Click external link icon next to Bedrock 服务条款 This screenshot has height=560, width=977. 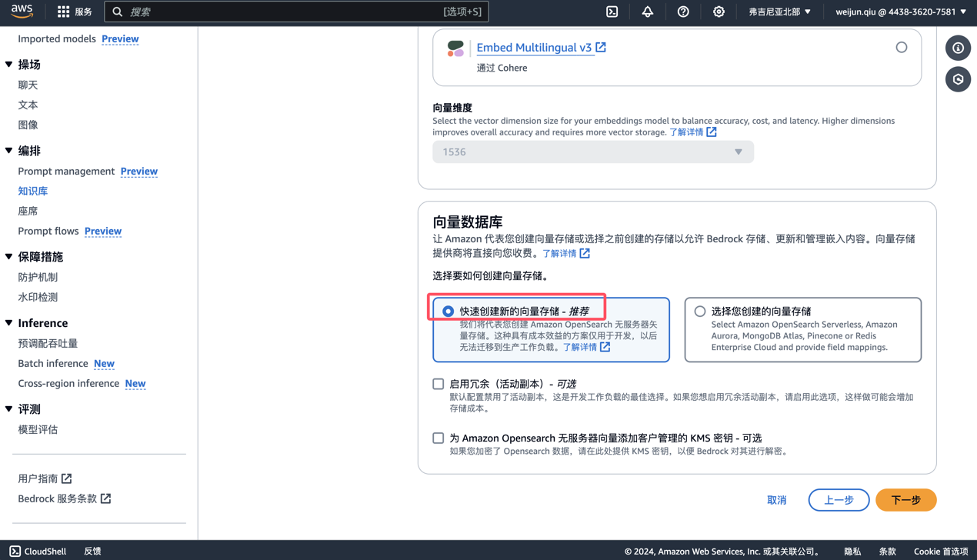(x=105, y=498)
